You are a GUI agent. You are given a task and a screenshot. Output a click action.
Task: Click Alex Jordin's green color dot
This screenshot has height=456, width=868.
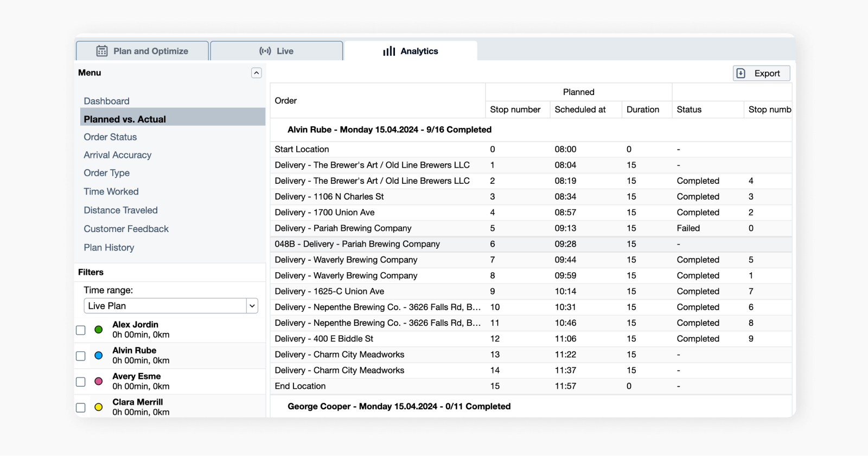(x=99, y=330)
